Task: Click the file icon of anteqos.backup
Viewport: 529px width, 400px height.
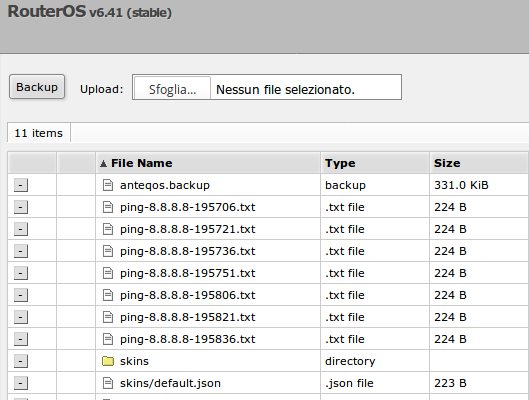Action: (x=108, y=185)
